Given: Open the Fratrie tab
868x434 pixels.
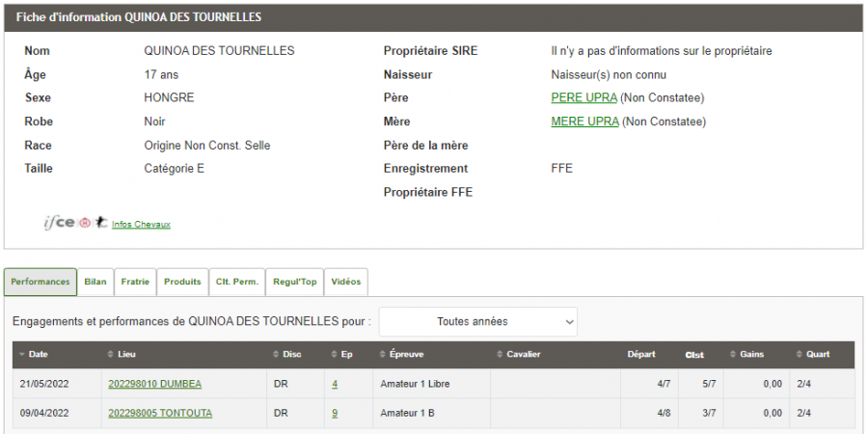Looking at the screenshot, I should (x=135, y=282).
